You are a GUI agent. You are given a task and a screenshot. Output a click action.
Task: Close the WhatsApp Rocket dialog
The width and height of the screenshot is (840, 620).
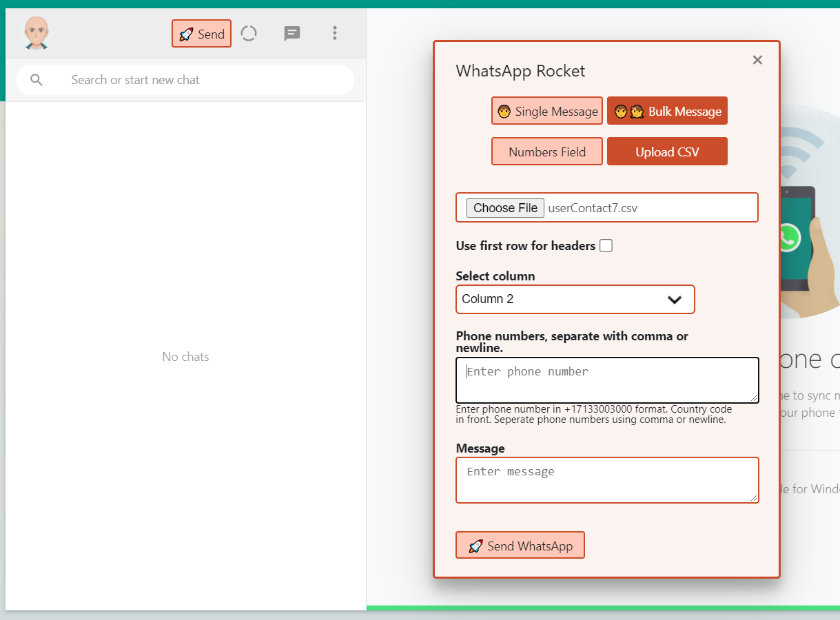tap(757, 60)
